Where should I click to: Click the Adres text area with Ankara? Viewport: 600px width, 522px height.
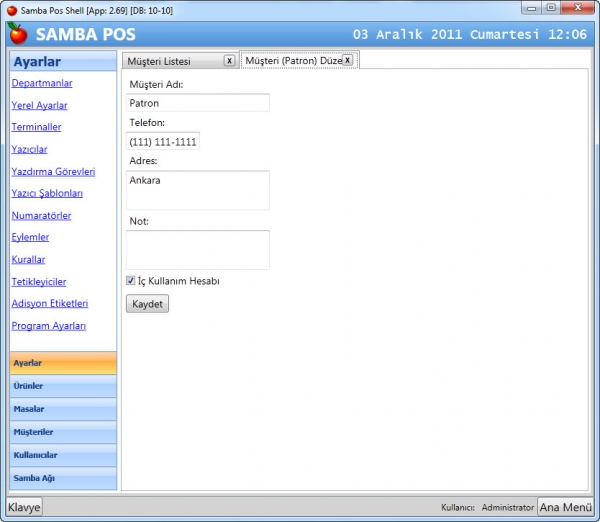tap(198, 190)
